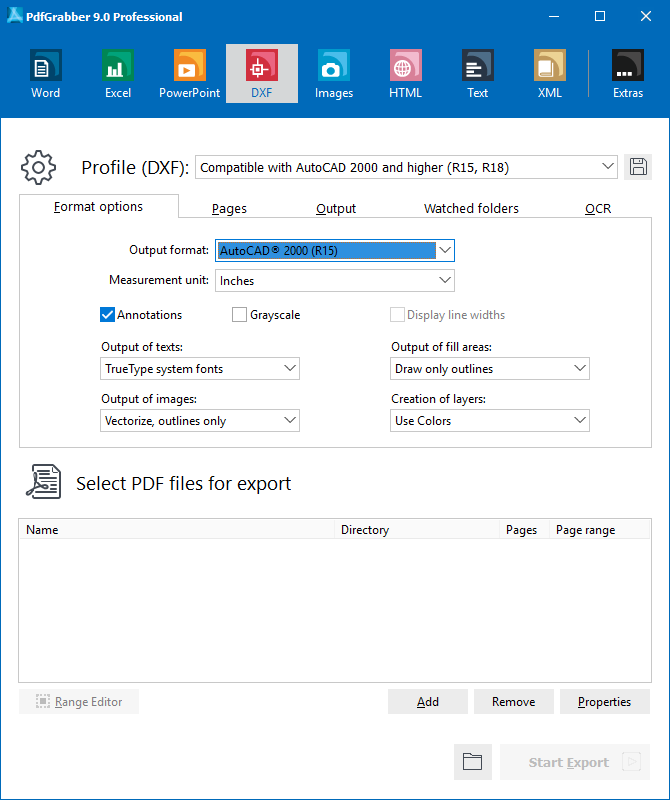Switch to the Pages tab

tap(229, 209)
